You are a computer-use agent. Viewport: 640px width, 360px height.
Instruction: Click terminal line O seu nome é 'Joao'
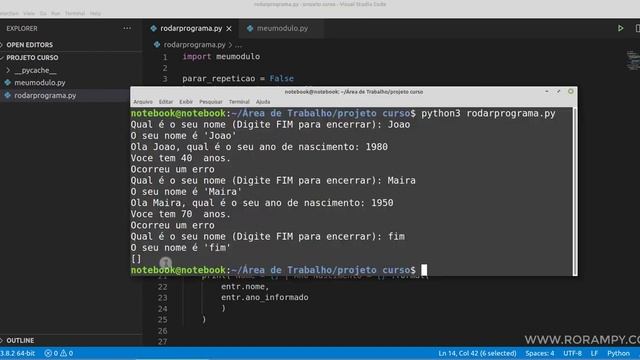tap(183, 136)
